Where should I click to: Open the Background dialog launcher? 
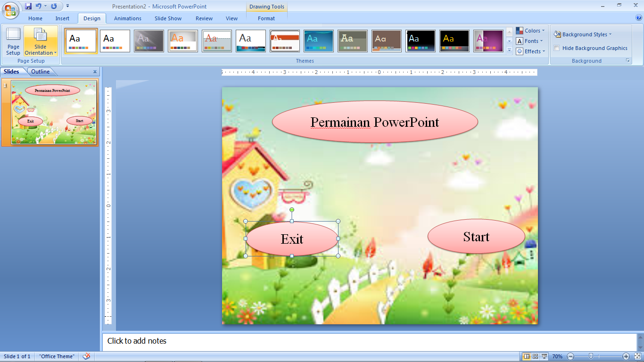(627, 61)
